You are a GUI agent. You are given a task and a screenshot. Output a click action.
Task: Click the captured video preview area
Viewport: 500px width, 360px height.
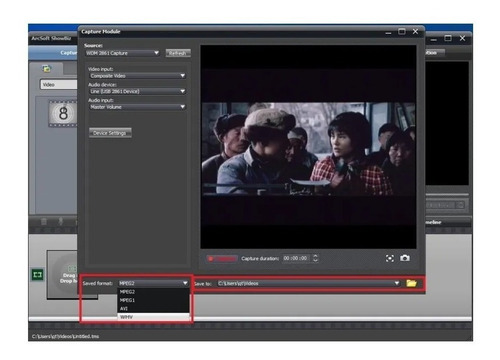point(308,147)
